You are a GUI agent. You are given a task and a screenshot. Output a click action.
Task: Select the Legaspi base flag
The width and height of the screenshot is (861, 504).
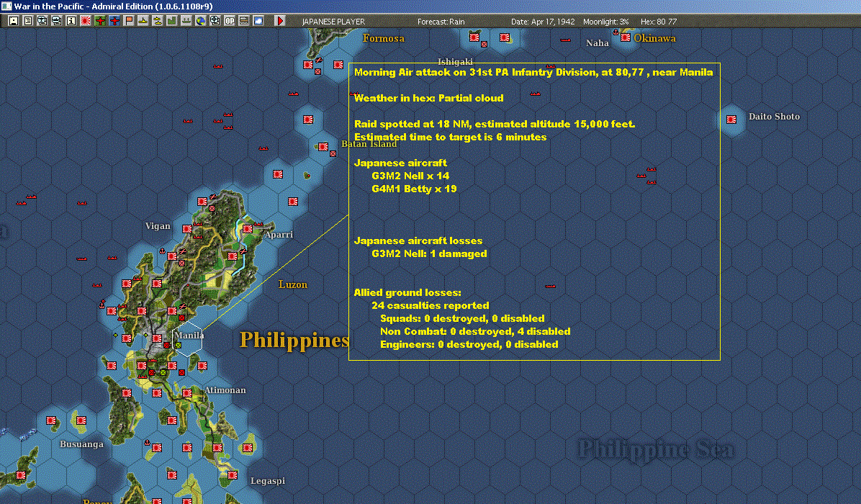point(233,474)
